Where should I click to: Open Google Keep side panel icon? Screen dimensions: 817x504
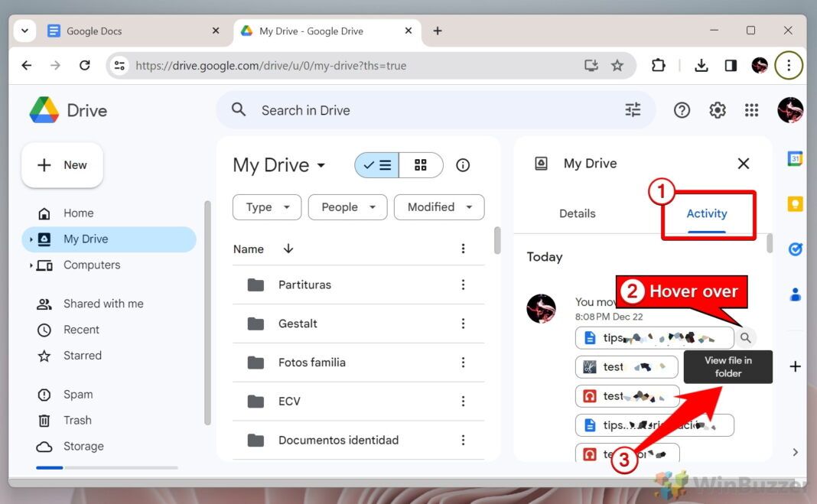795,204
